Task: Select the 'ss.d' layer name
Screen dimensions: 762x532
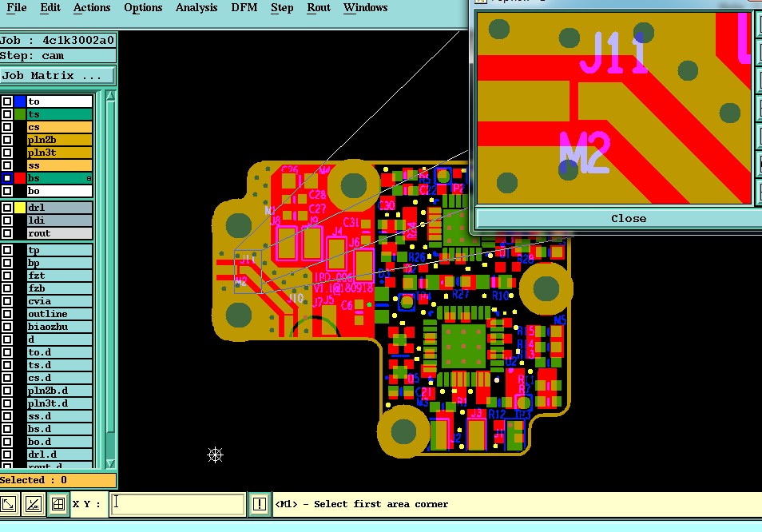Action: 59,416
